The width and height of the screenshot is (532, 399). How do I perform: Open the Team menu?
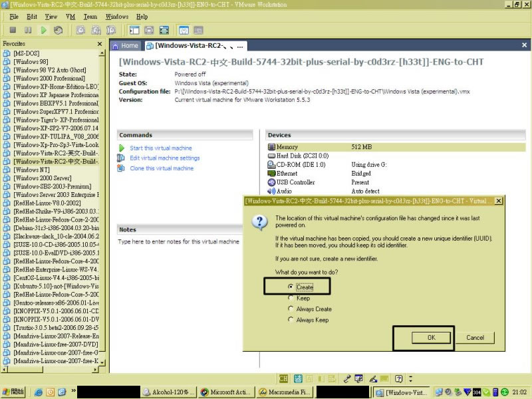[90, 17]
